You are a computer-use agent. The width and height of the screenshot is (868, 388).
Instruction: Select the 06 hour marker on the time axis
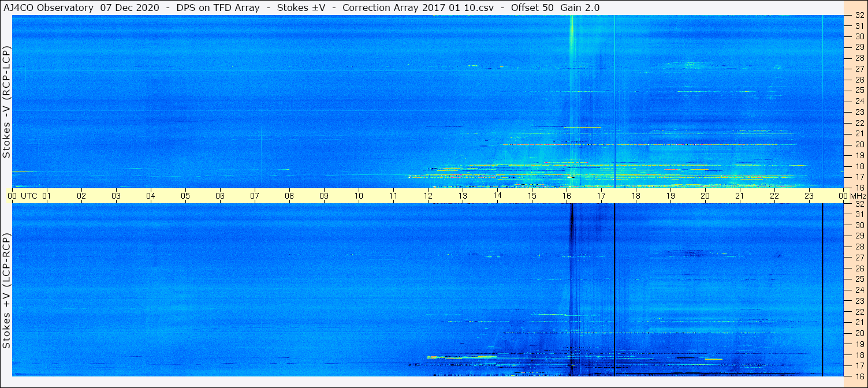pyautogui.click(x=220, y=196)
